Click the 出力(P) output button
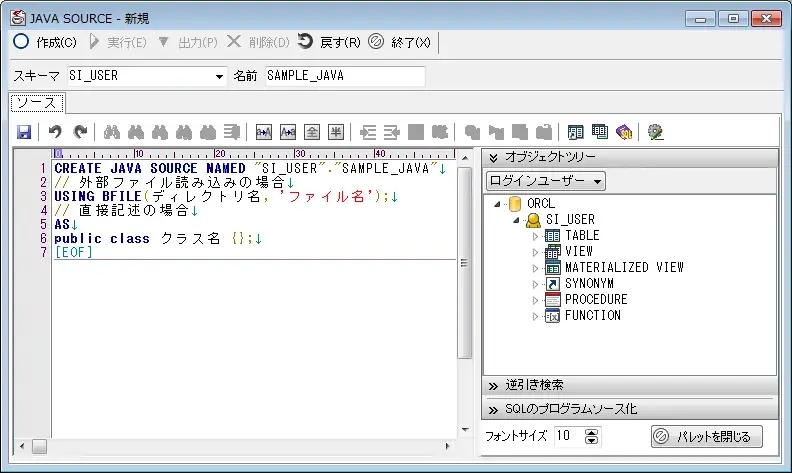Image resolution: width=792 pixels, height=473 pixels. coord(187,42)
